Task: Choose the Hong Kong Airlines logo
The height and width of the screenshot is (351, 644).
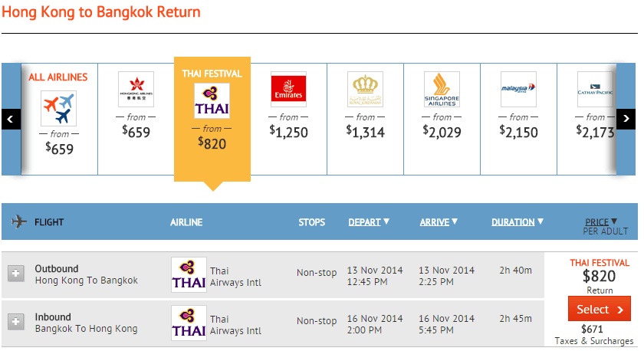Action: (x=136, y=90)
